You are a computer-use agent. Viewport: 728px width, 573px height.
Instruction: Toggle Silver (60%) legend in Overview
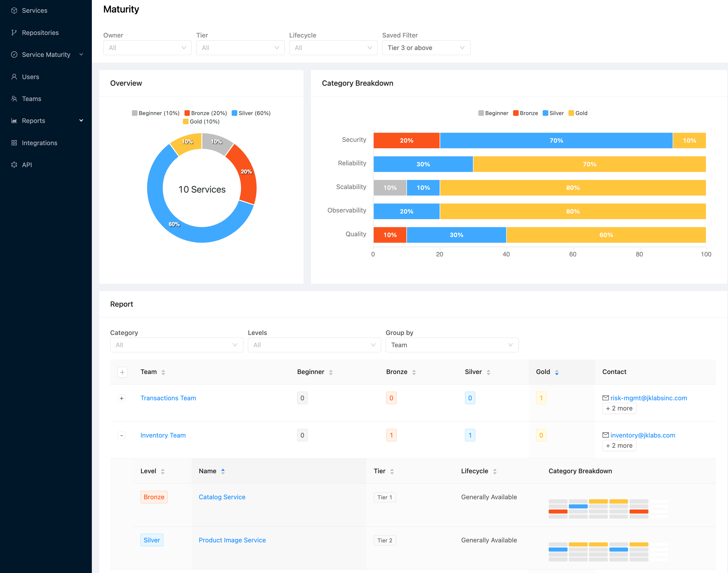[251, 113]
